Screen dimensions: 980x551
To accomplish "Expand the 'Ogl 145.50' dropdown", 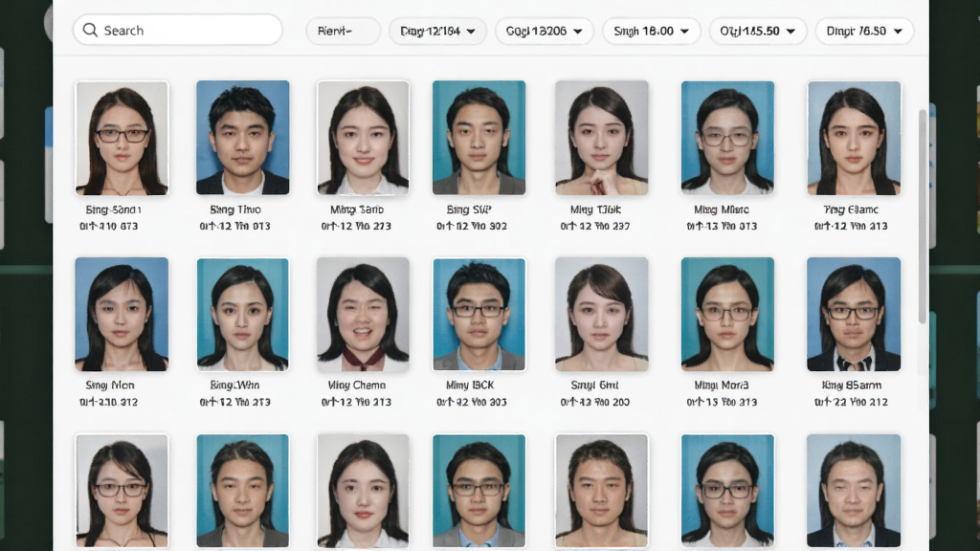I will [758, 31].
